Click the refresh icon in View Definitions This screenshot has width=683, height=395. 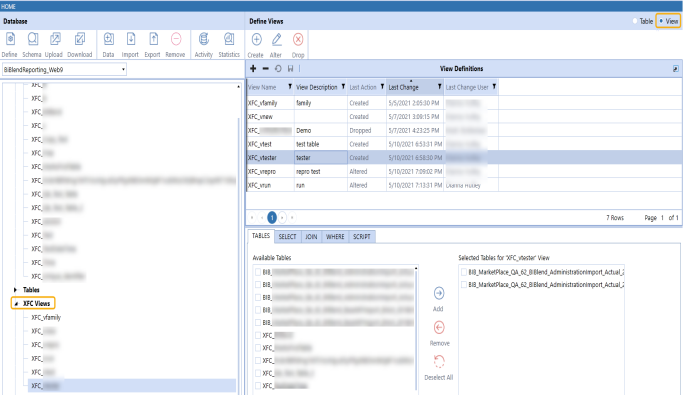pyautogui.click(x=278, y=68)
